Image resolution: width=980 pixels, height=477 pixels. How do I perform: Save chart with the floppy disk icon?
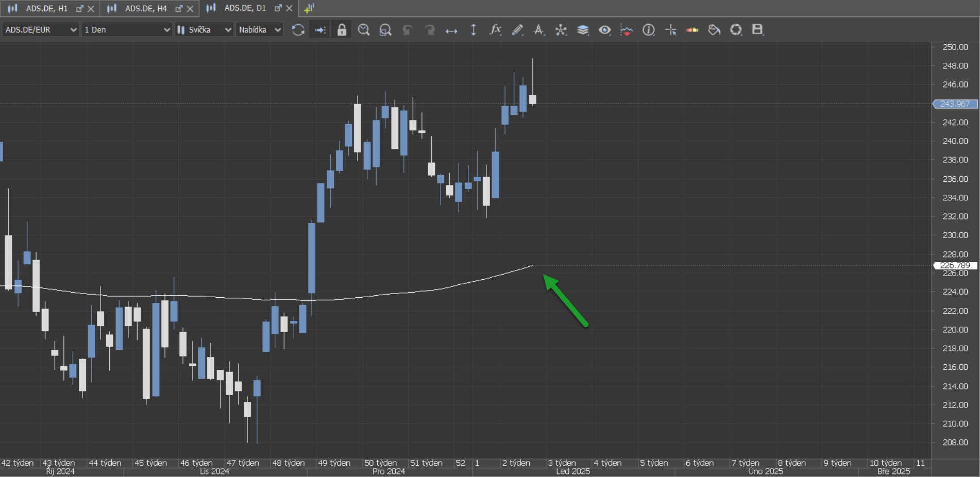[x=757, y=30]
